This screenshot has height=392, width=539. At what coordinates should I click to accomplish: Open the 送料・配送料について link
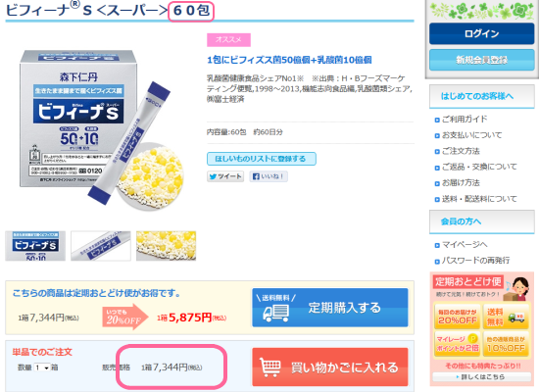click(479, 199)
